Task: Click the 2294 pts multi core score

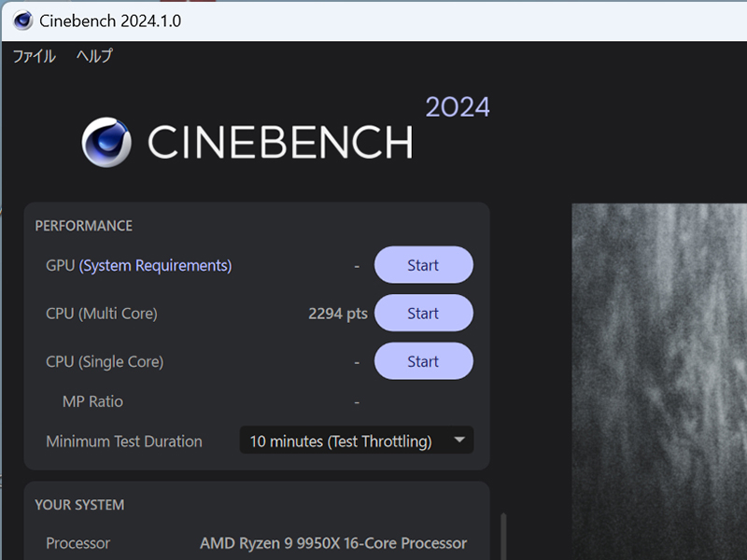Action: [x=338, y=314]
